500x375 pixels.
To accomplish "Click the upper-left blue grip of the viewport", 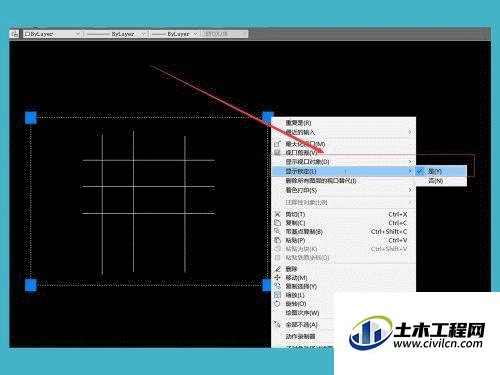I will click(31, 118).
